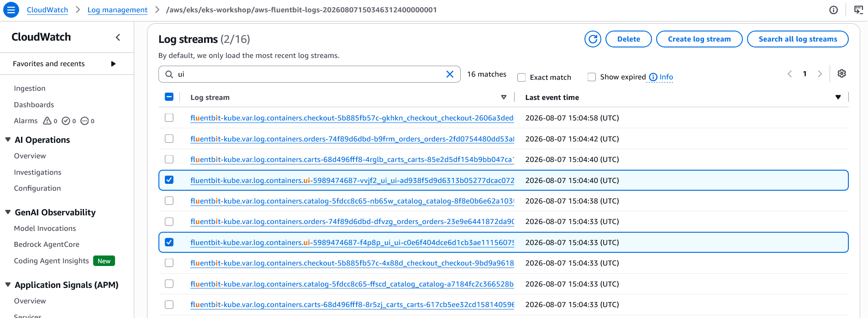Go to Log management breadcrumb link
The image size is (868, 318).
(117, 10)
